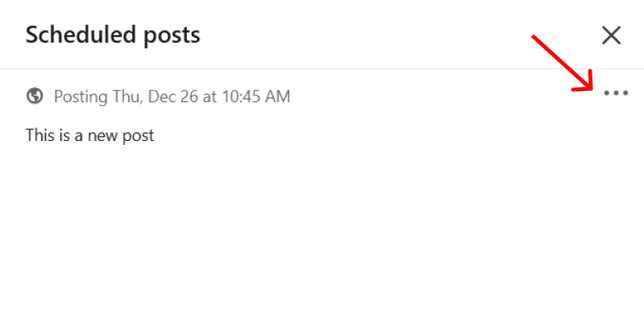Show more actions for the scheduled post
The width and height of the screenshot is (644, 324).
click(615, 93)
